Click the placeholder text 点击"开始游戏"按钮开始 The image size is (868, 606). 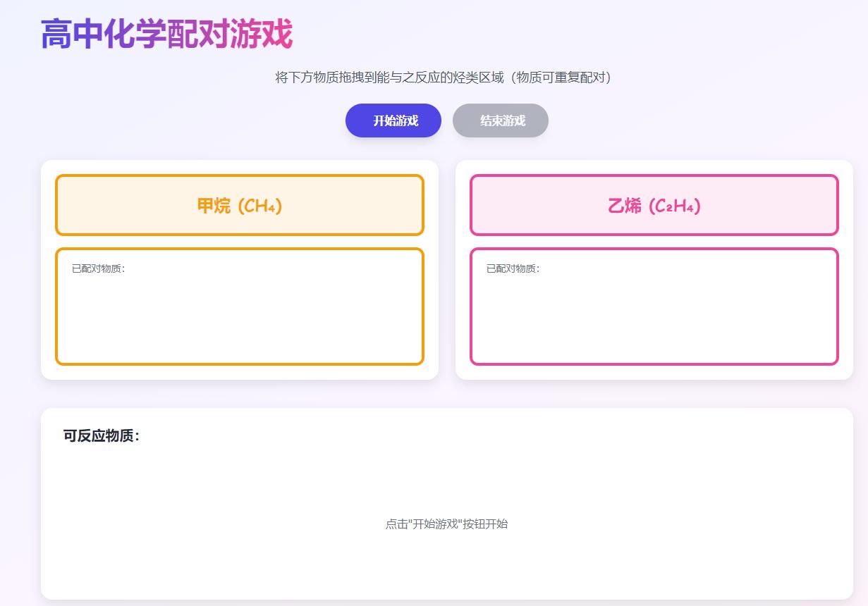[446, 524]
